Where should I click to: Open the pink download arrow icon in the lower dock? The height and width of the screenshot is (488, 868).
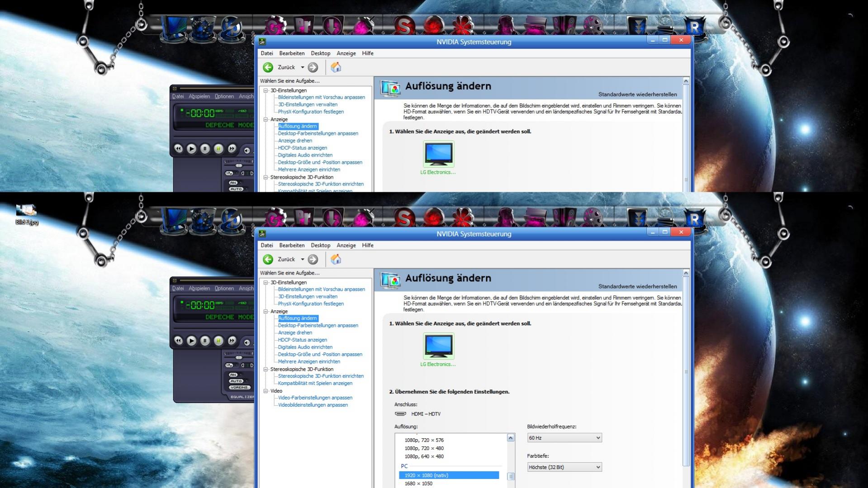coord(332,218)
